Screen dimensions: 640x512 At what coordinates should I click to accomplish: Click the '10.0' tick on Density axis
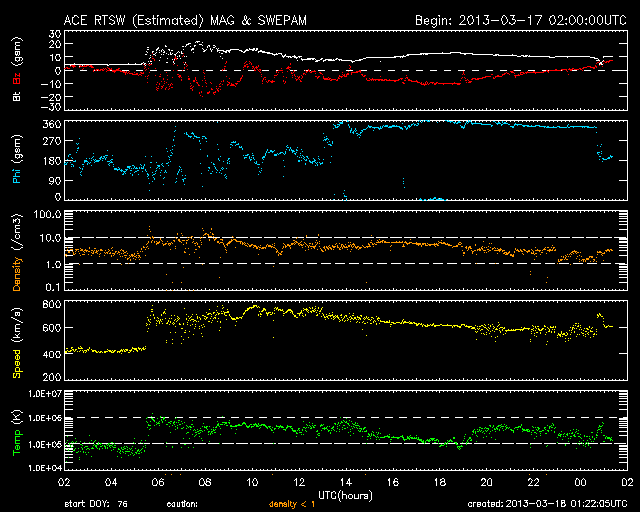click(51, 238)
